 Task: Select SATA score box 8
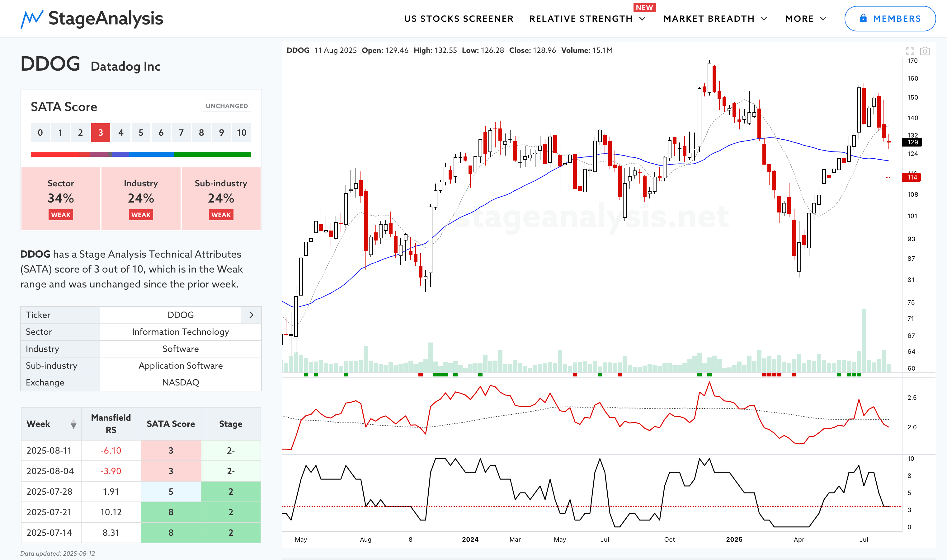point(201,133)
